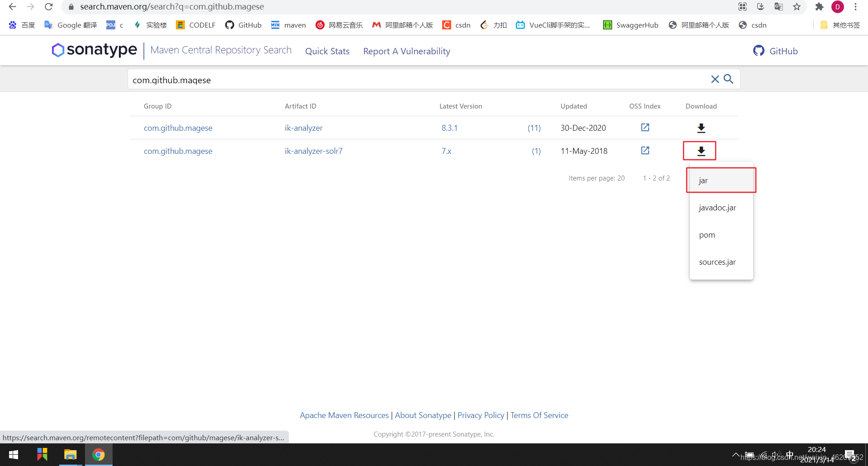Viewport: 868px width, 466px height.
Task: Open Report A Vulnerability page
Action: click(x=406, y=51)
